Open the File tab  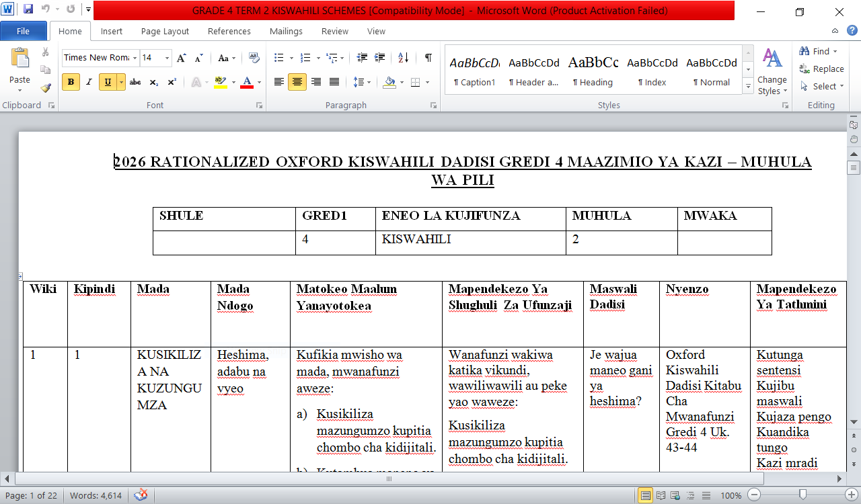[23, 31]
